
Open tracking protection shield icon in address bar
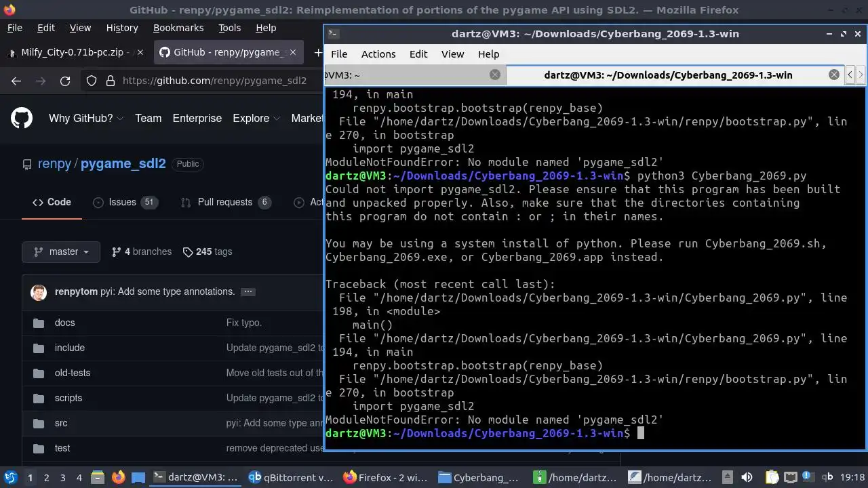[x=92, y=81]
